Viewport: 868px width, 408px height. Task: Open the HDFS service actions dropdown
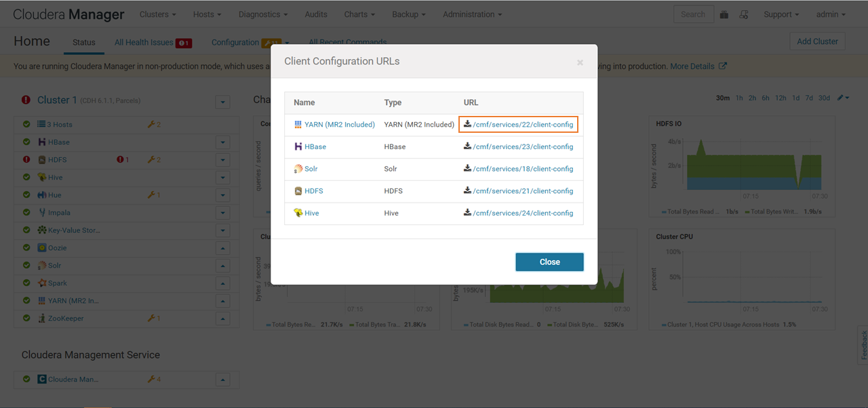tap(223, 160)
